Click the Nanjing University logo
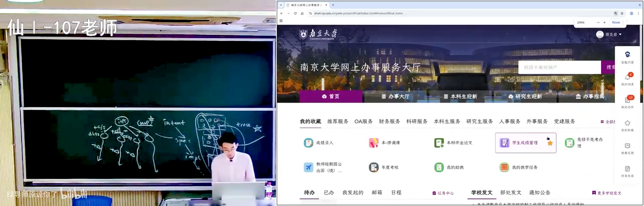644x206 pixels. [318, 34]
